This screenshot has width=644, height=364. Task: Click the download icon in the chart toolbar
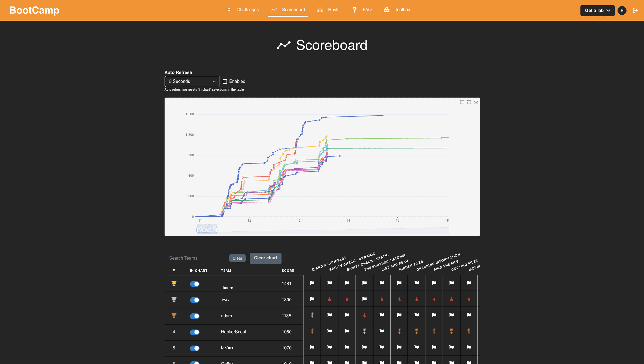click(x=476, y=102)
